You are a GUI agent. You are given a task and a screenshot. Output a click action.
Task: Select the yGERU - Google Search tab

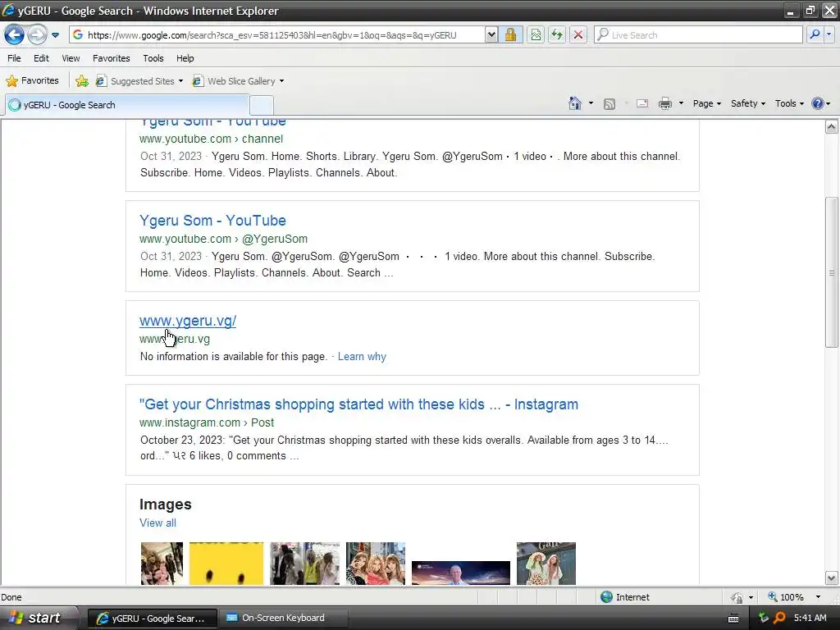(x=127, y=105)
